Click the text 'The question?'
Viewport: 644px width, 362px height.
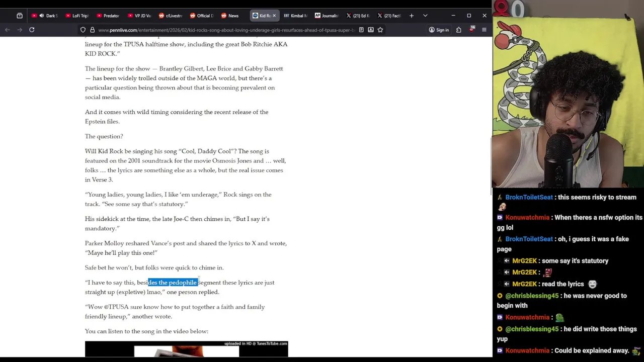click(x=104, y=136)
